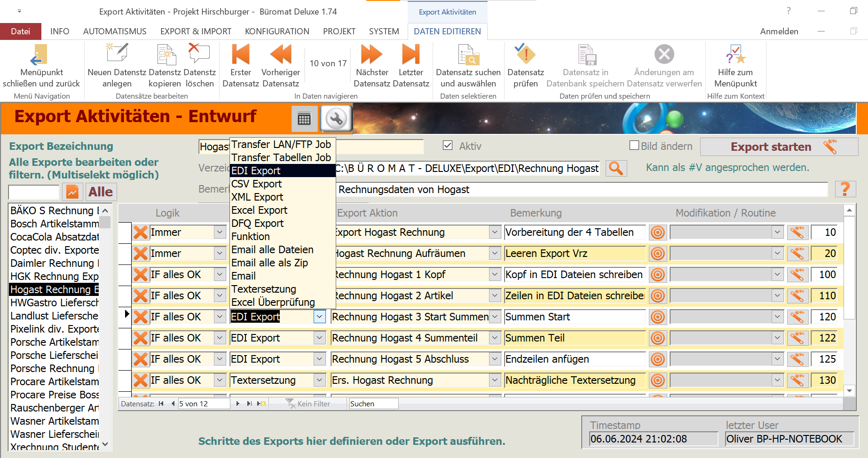Select CSV Export from dropdown list
Viewport: 868px width, 458px height.
coord(256,184)
